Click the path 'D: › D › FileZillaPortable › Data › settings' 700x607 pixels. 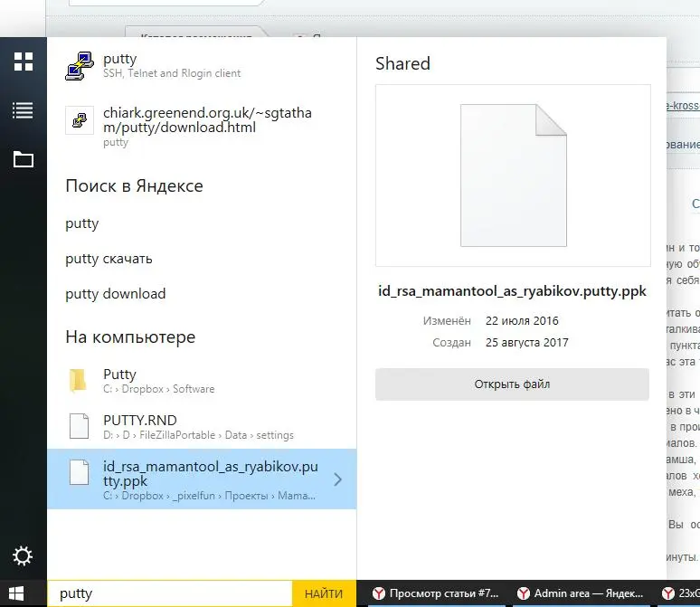(198, 435)
